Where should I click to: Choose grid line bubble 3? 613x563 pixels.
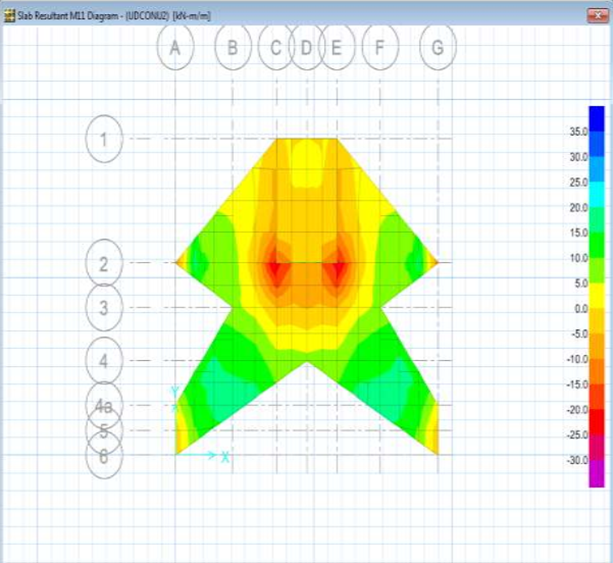(x=104, y=307)
